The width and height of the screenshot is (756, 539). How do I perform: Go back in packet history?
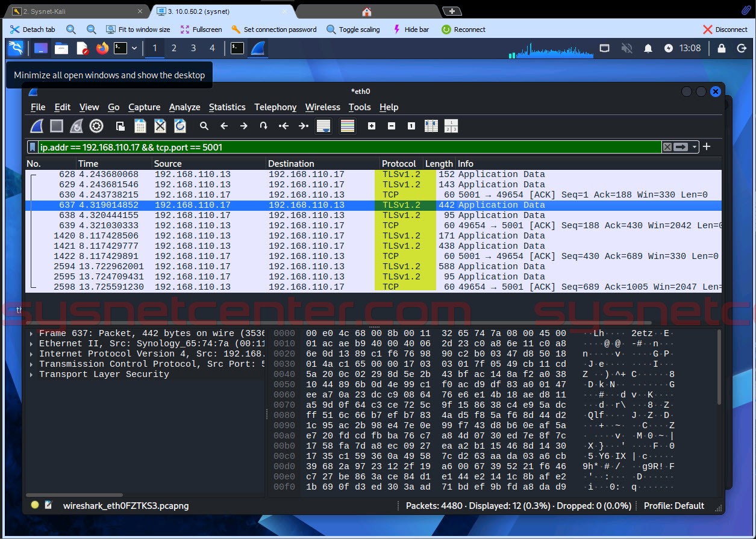coord(224,126)
